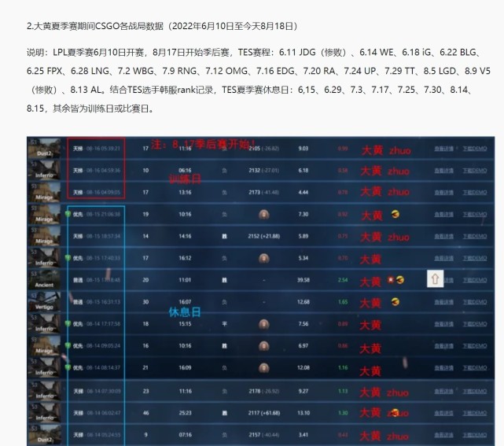Click orange badge icon in 08-15 21:06:38 row
Screen dimensions: 504x446
[395, 214]
